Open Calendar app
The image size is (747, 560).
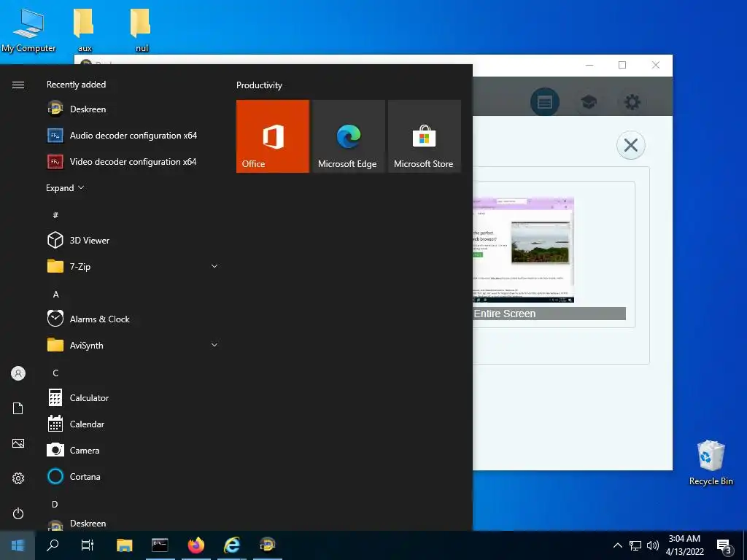pos(133,424)
